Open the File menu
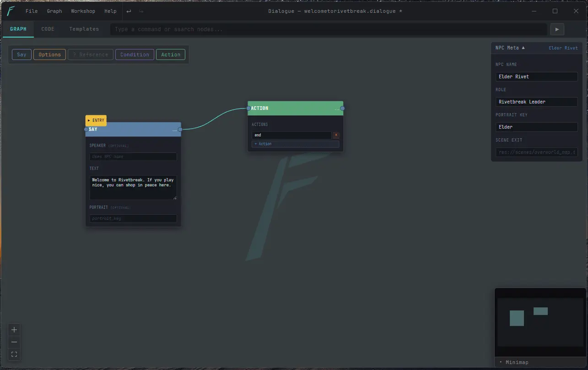Image resolution: width=588 pixels, height=370 pixels. 32,11
